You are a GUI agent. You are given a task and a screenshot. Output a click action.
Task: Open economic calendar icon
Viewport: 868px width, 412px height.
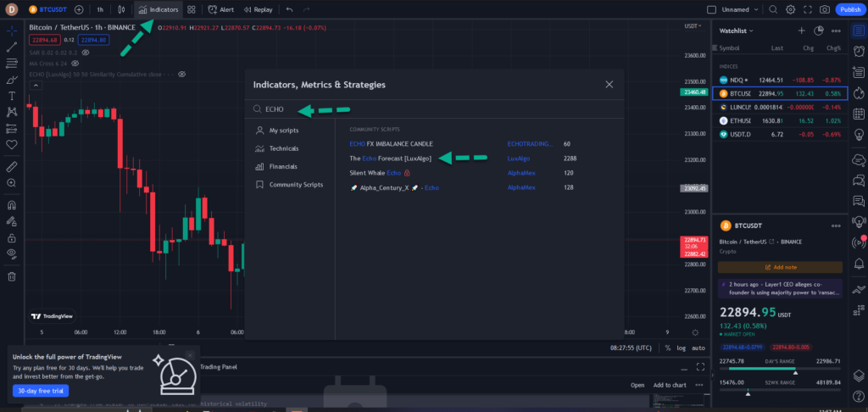click(x=859, y=114)
